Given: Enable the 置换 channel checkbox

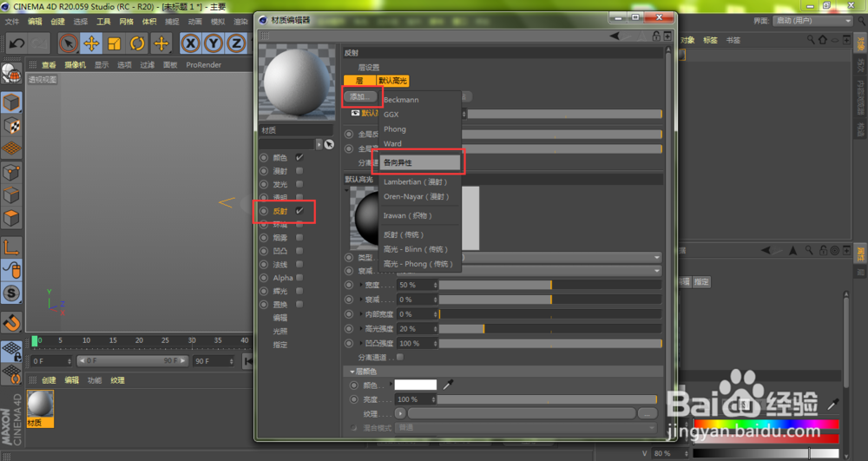Looking at the screenshot, I should pos(299,305).
